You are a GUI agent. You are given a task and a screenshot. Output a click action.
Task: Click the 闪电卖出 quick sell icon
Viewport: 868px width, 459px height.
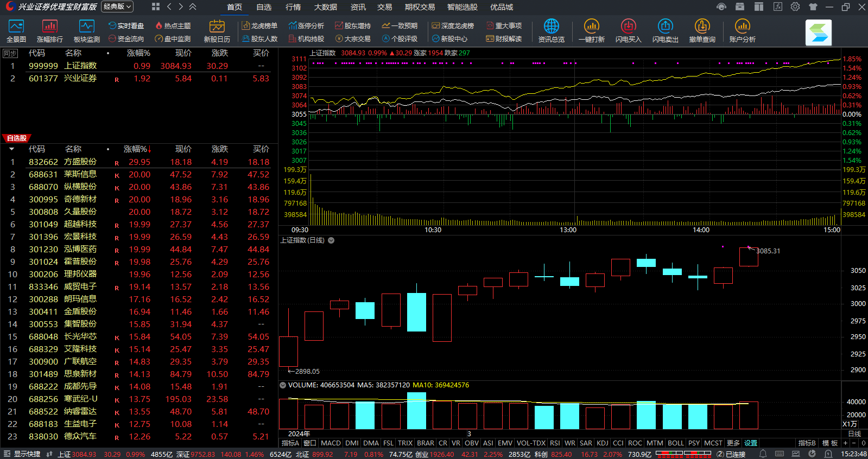click(665, 31)
